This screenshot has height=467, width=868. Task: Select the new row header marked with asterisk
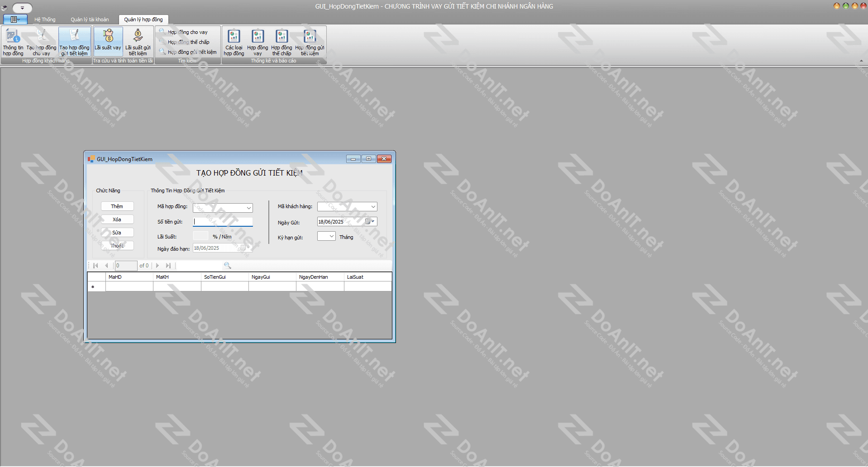(x=96, y=286)
